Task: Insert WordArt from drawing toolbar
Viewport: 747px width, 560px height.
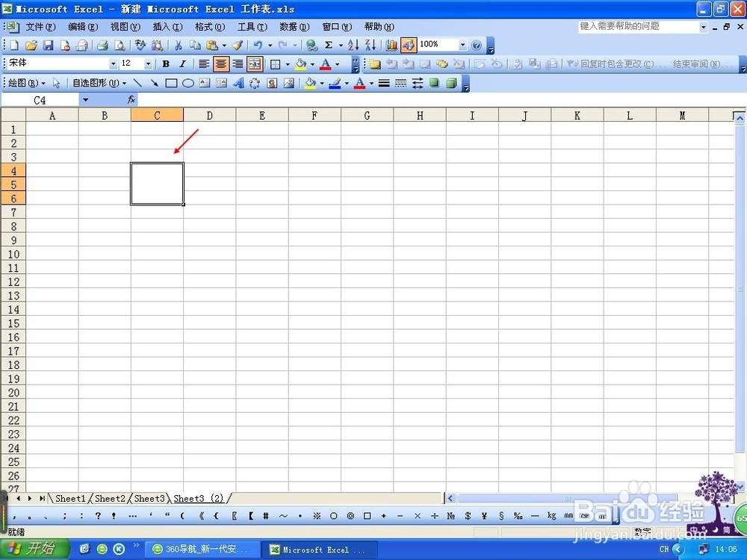Action: [x=238, y=83]
